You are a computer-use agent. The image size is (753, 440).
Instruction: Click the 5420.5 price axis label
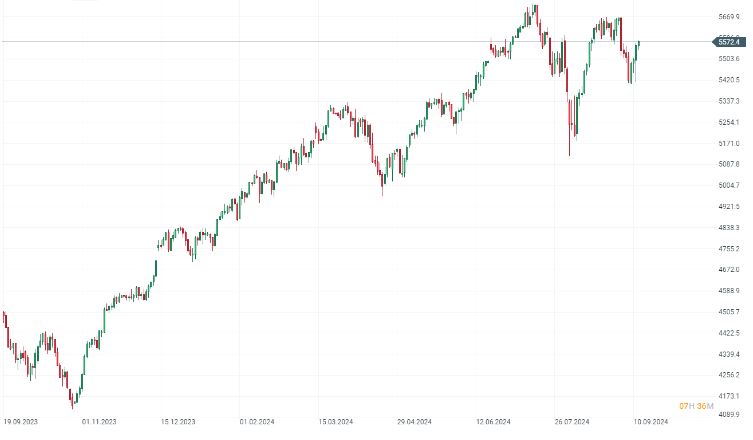tap(728, 80)
